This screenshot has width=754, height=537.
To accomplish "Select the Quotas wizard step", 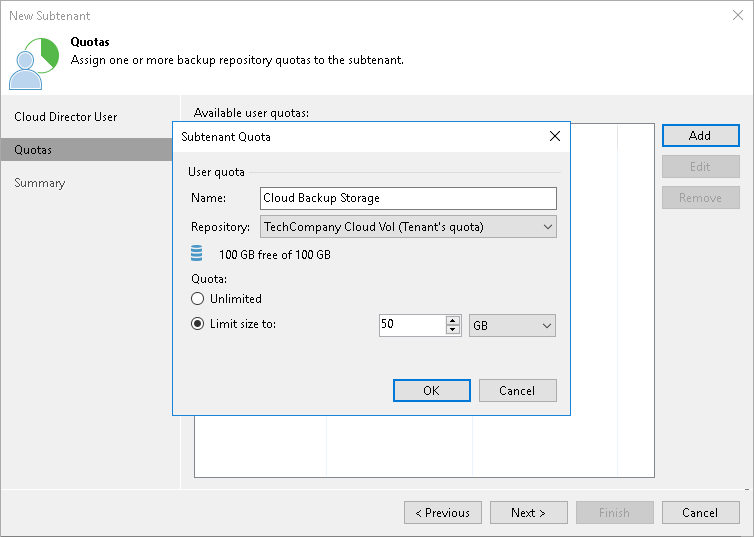I will pyautogui.click(x=87, y=150).
